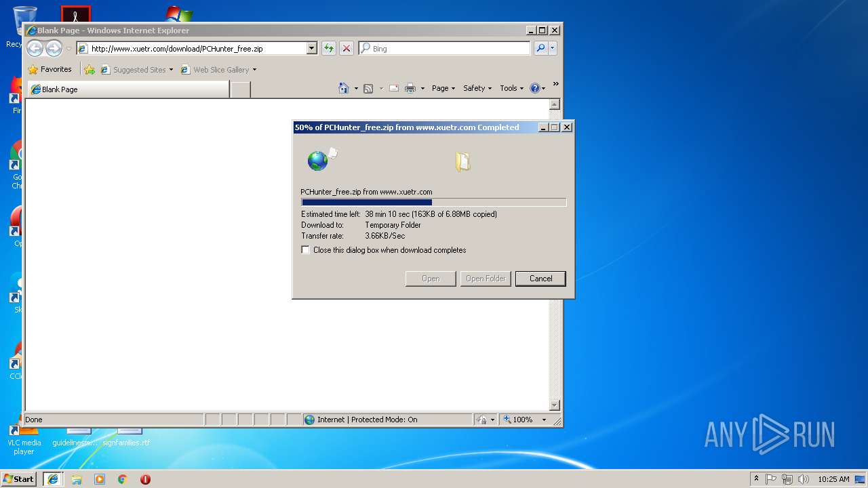The width and height of the screenshot is (868, 488).
Task: Open the Tools menu
Action: pos(512,88)
